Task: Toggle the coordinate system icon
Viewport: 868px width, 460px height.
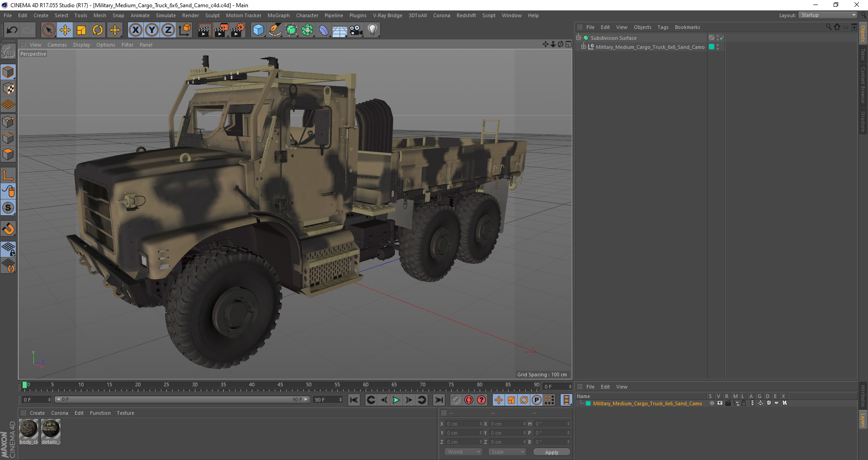Action: pyautogui.click(x=184, y=30)
